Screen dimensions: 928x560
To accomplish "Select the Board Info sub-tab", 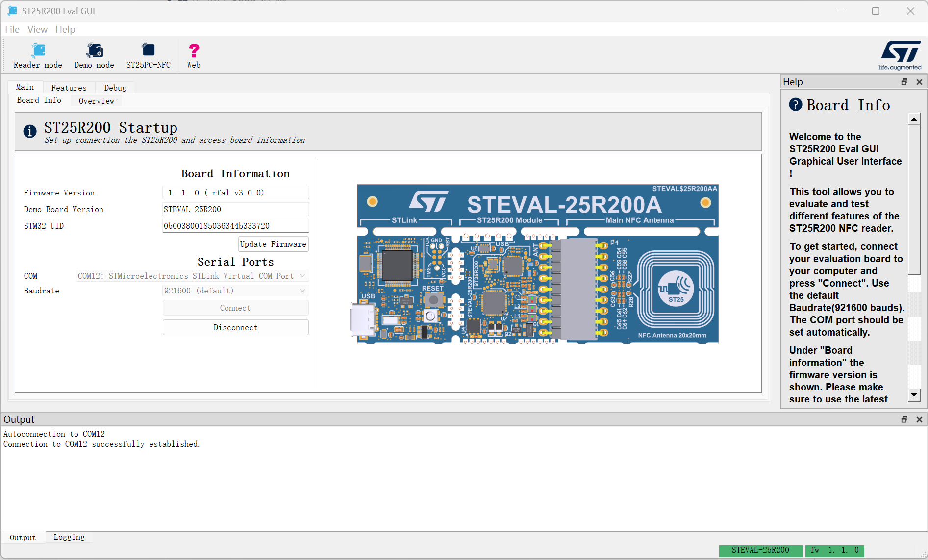I will (x=39, y=100).
